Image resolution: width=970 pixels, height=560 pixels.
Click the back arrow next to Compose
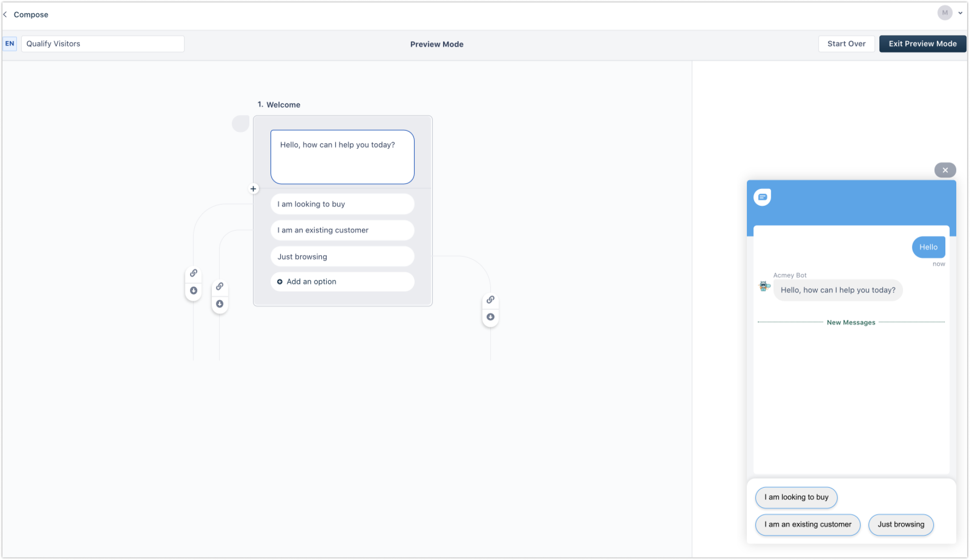(x=5, y=15)
